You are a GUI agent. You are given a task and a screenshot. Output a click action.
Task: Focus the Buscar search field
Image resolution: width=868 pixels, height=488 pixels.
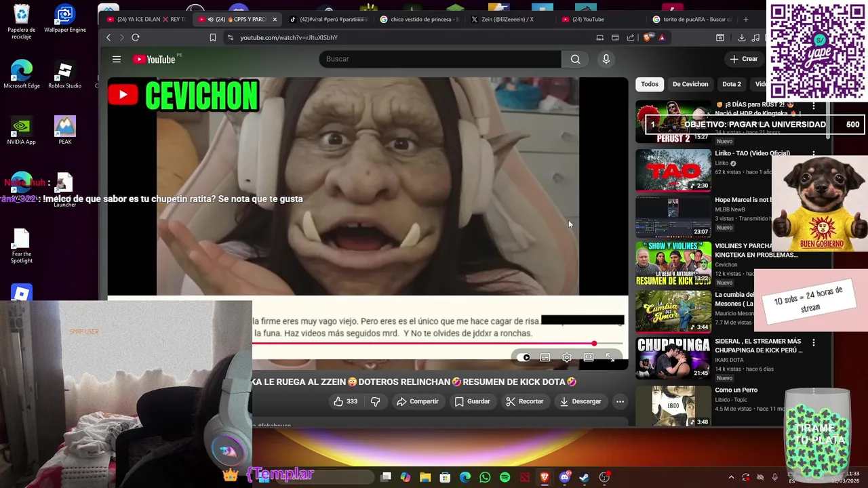click(440, 59)
